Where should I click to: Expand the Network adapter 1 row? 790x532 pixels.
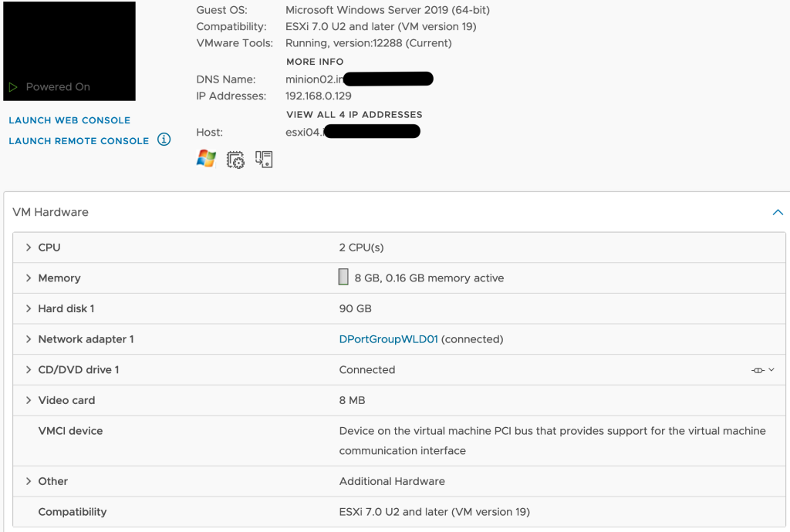pyautogui.click(x=29, y=339)
